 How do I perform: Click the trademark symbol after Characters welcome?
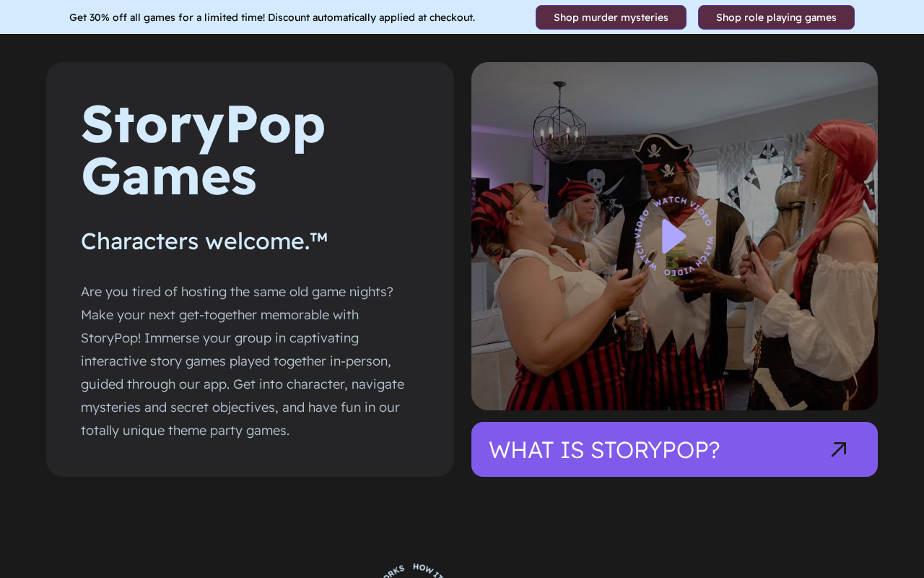[x=319, y=236]
